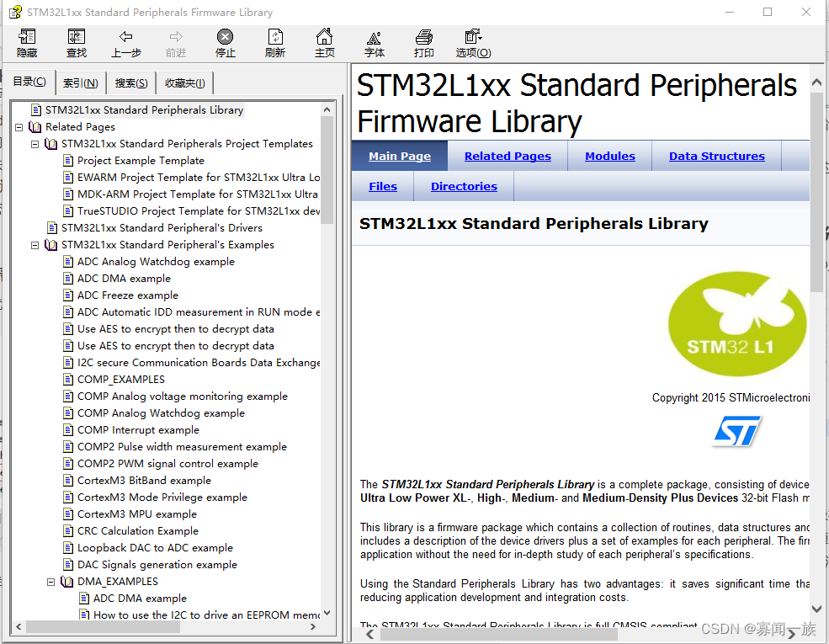The width and height of the screenshot is (829, 644).
Task: Select COMP Analog voltage monitoring example
Action: click(183, 396)
